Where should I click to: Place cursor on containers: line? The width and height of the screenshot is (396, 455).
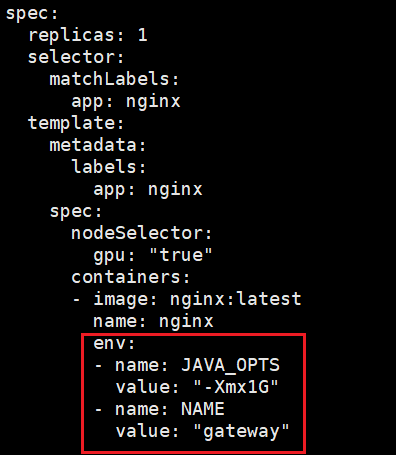click(131, 277)
